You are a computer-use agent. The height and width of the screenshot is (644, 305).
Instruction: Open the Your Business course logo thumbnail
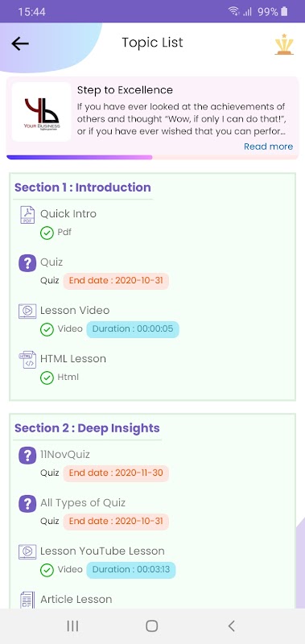42,112
